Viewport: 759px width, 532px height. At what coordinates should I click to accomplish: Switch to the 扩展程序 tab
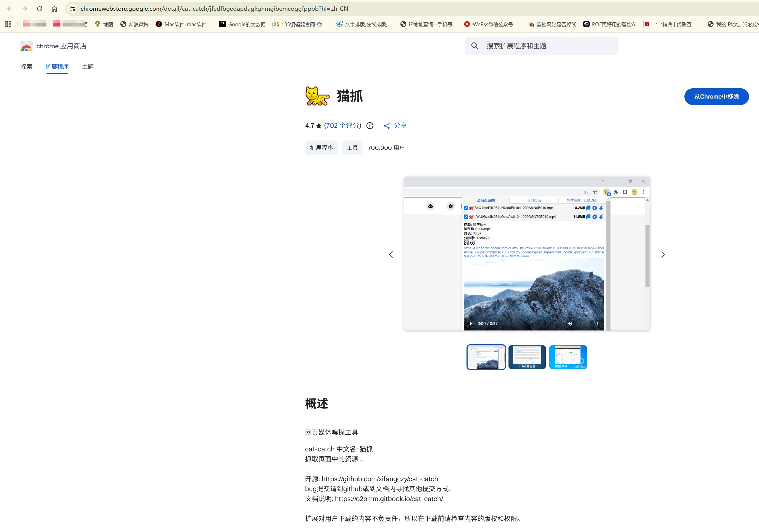(57, 67)
